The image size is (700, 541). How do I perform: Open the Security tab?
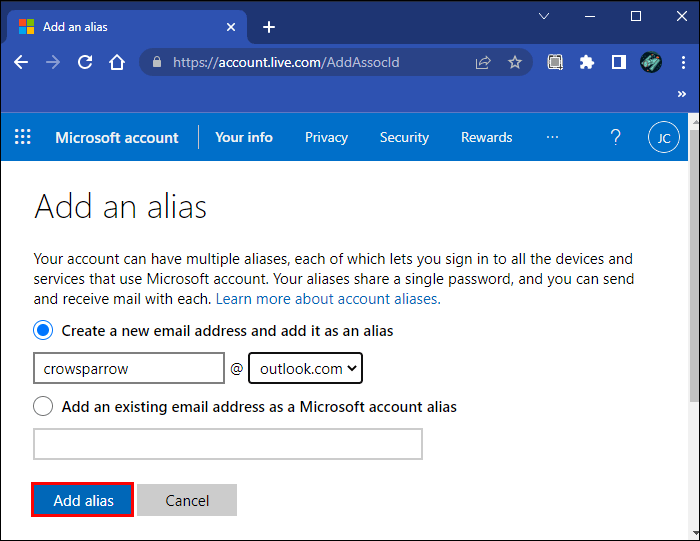point(404,137)
